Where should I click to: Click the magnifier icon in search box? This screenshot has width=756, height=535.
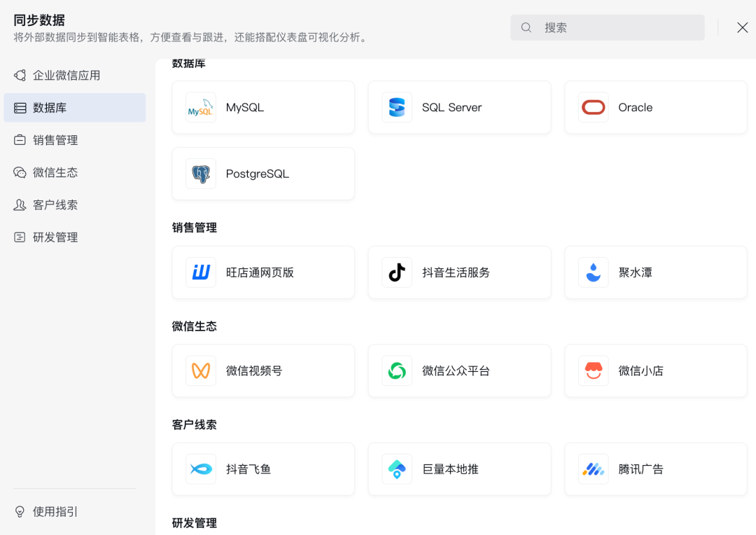pos(526,27)
